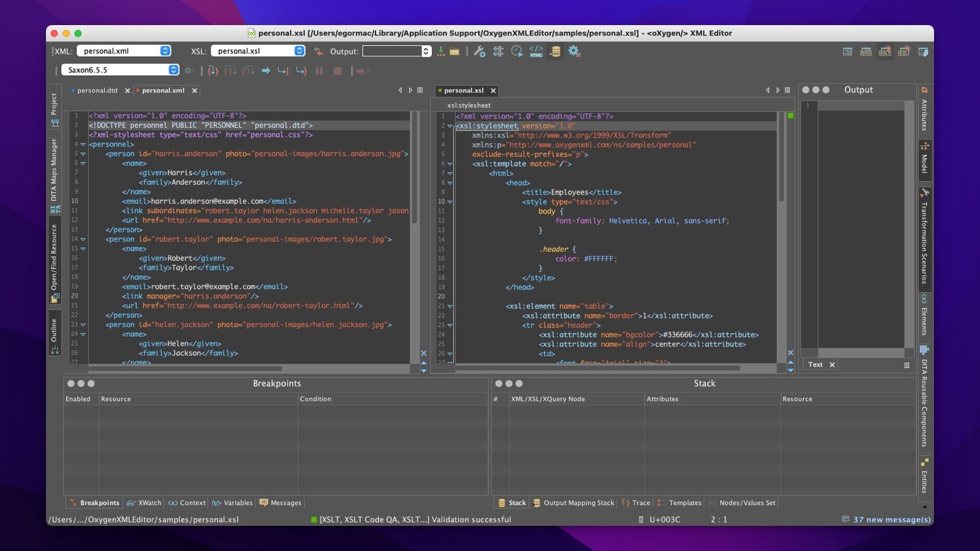Click the XML editor horizontal scrollbar
980x551 pixels.
click(186, 369)
